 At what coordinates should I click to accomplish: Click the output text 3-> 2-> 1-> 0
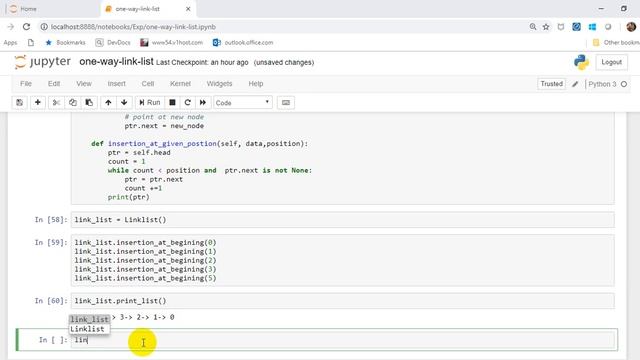point(147,317)
